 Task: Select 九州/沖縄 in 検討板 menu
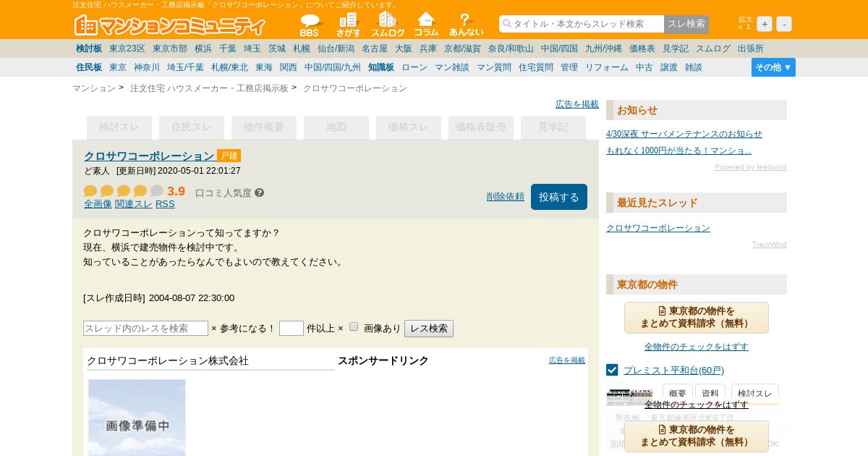pyautogui.click(x=603, y=48)
